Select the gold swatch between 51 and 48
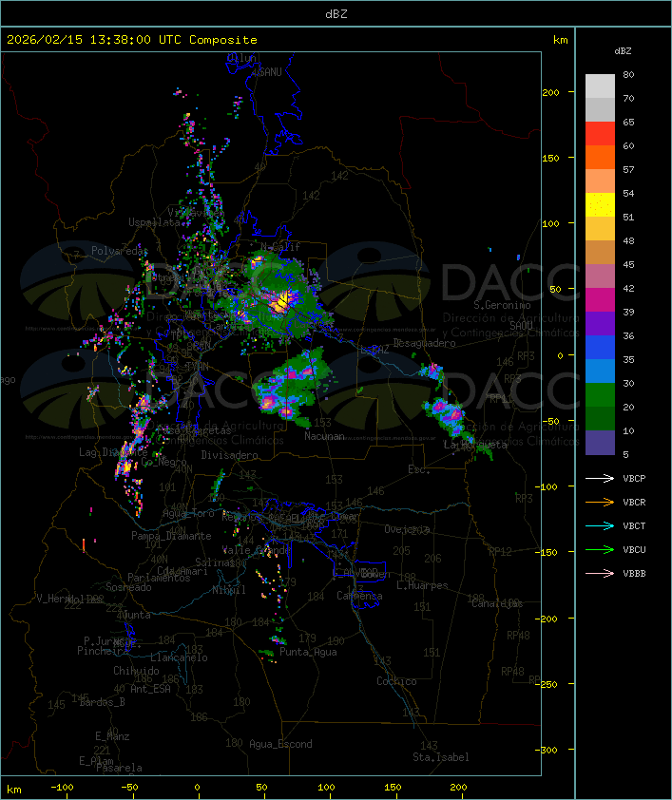 [600, 229]
